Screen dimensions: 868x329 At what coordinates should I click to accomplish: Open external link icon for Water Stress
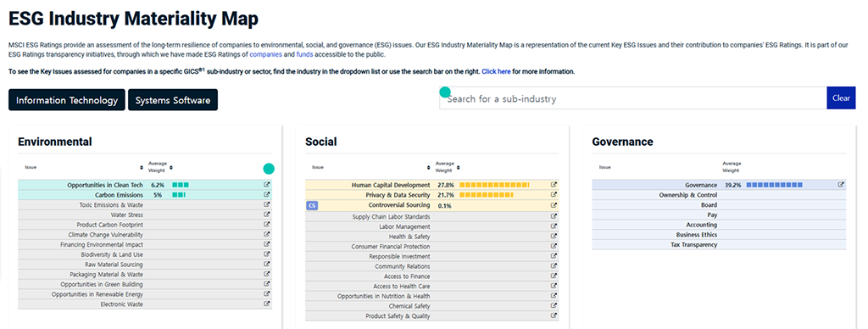point(267,215)
